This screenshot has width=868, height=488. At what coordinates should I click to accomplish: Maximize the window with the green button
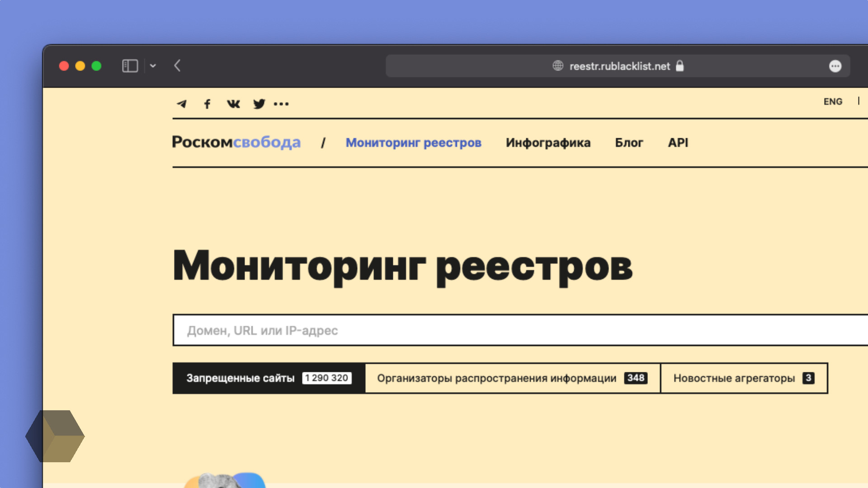click(x=96, y=66)
